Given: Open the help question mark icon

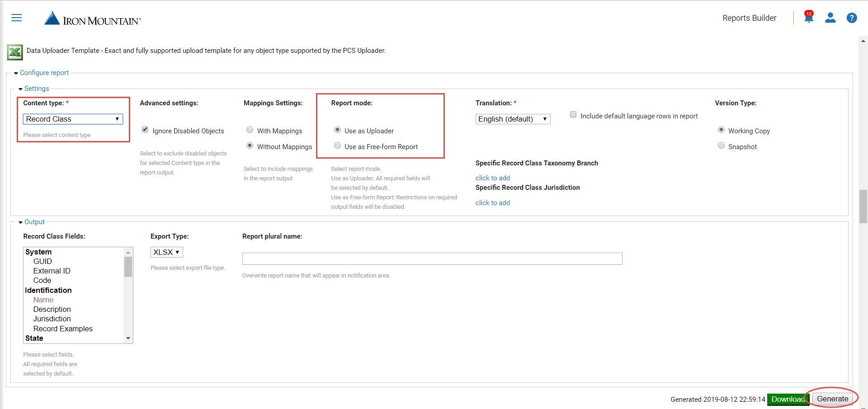Looking at the screenshot, I should pos(852,18).
